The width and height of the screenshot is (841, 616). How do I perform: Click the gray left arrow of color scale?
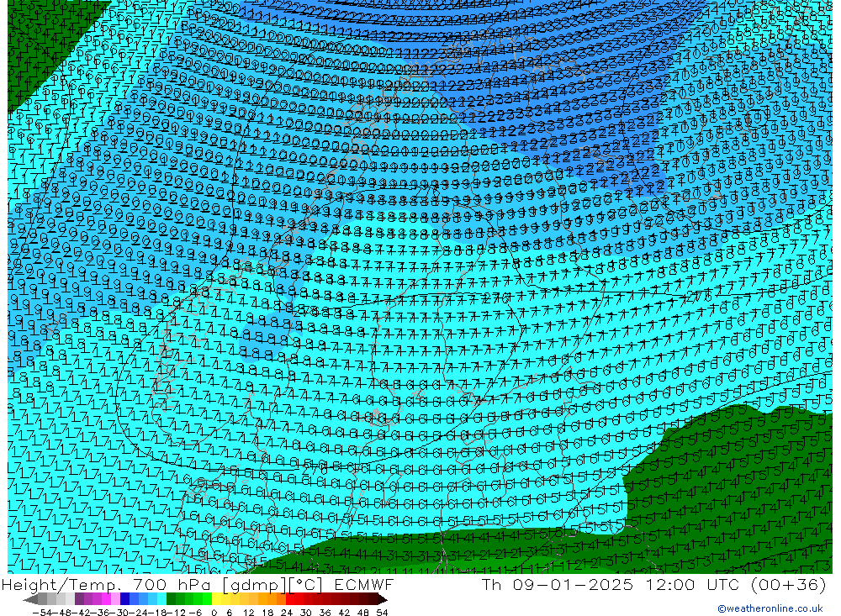click(30, 599)
